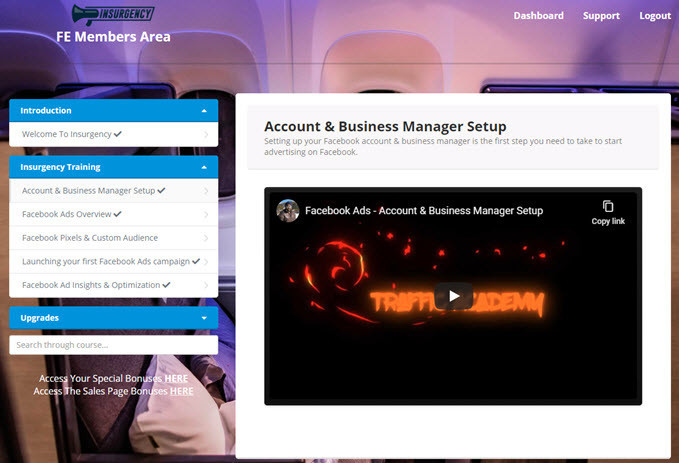The image size is (679, 463).
Task: Click the Insurgency megaphone logo
Action: click(113, 14)
